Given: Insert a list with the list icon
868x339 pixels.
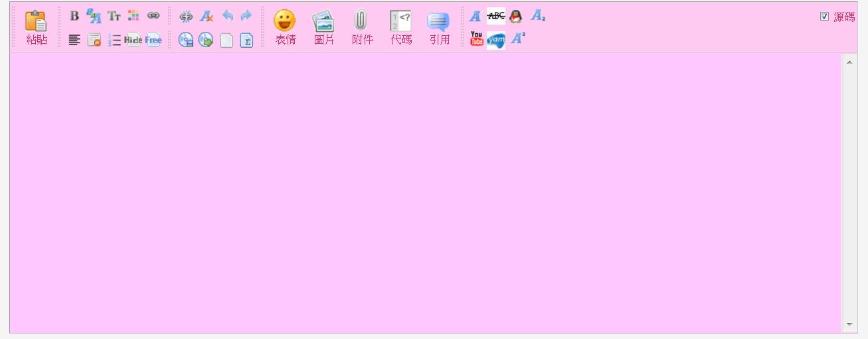Looking at the screenshot, I should pyautogui.click(x=114, y=41).
